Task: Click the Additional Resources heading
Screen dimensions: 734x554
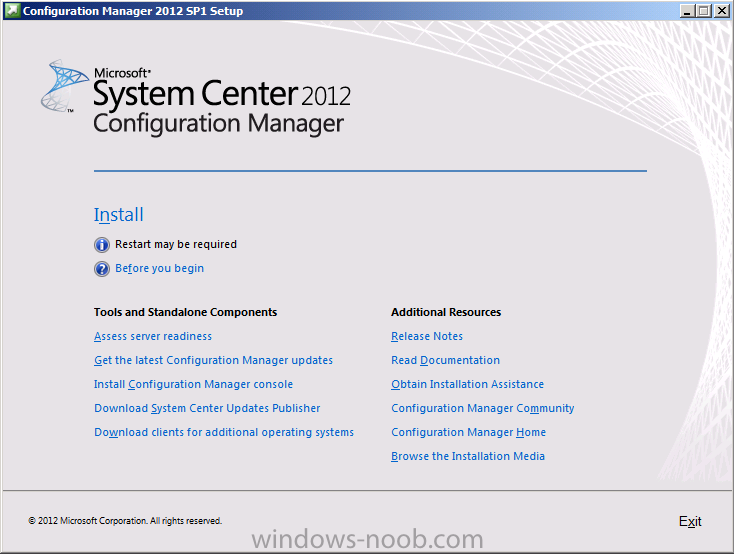Action: (446, 312)
